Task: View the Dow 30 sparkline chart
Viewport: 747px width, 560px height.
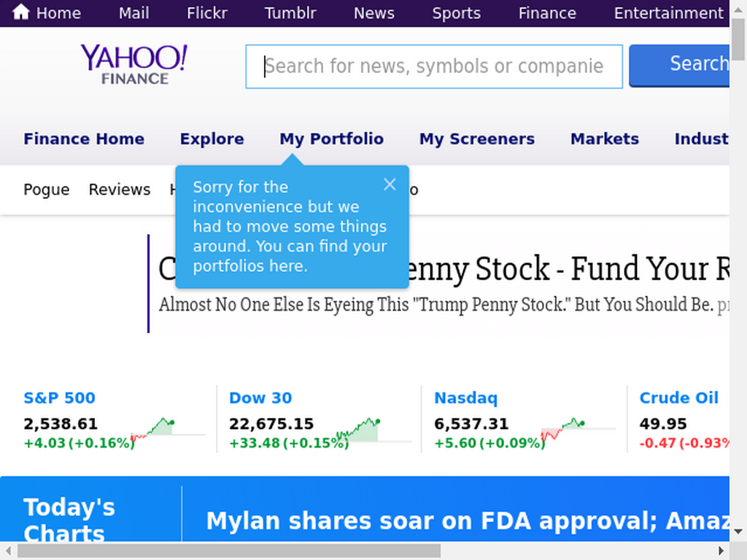Action: pyautogui.click(x=373, y=429)
